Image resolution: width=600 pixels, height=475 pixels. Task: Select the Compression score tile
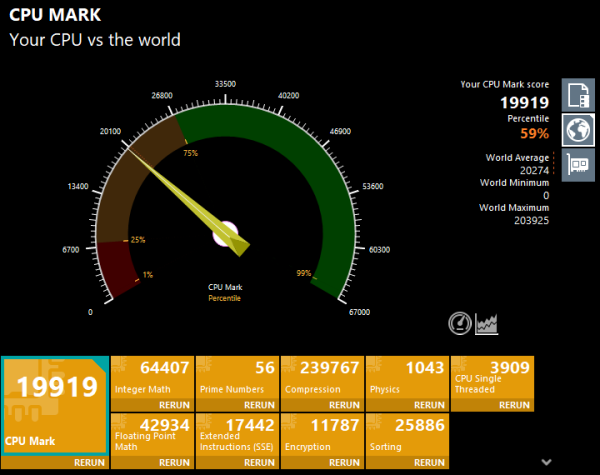(x=321, y=377)
